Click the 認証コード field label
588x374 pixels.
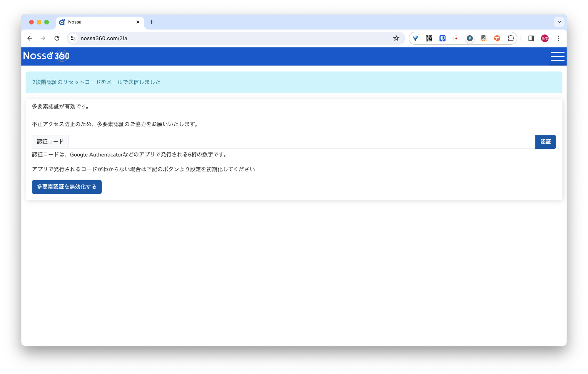(x=50, y=142)
